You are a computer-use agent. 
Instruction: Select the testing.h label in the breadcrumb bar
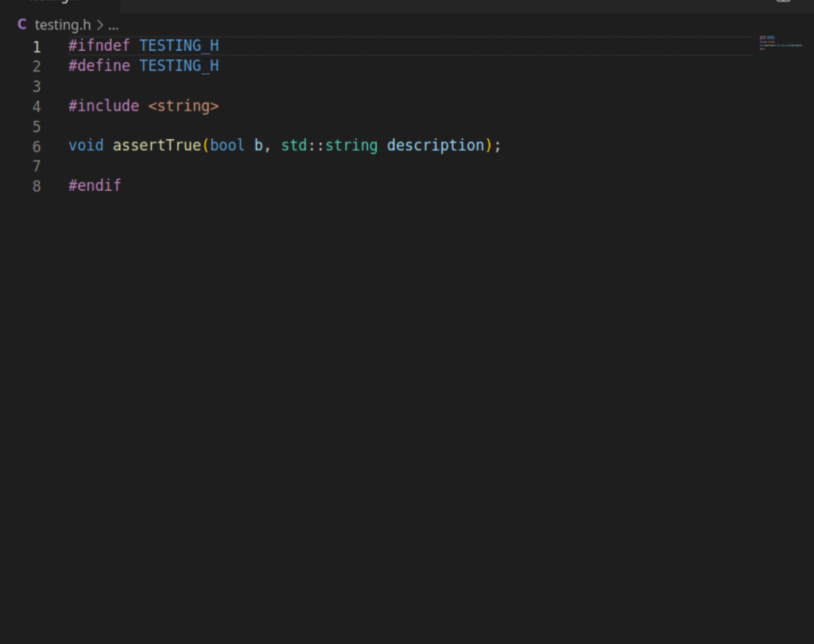[61, 25]
